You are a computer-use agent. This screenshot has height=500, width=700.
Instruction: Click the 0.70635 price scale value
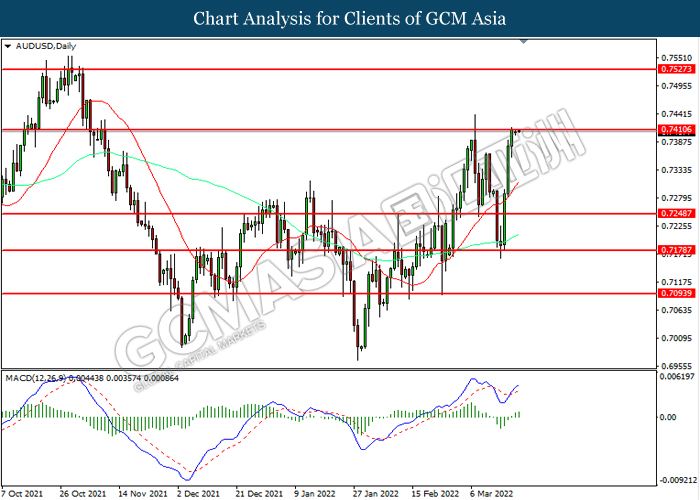[676, 310]
